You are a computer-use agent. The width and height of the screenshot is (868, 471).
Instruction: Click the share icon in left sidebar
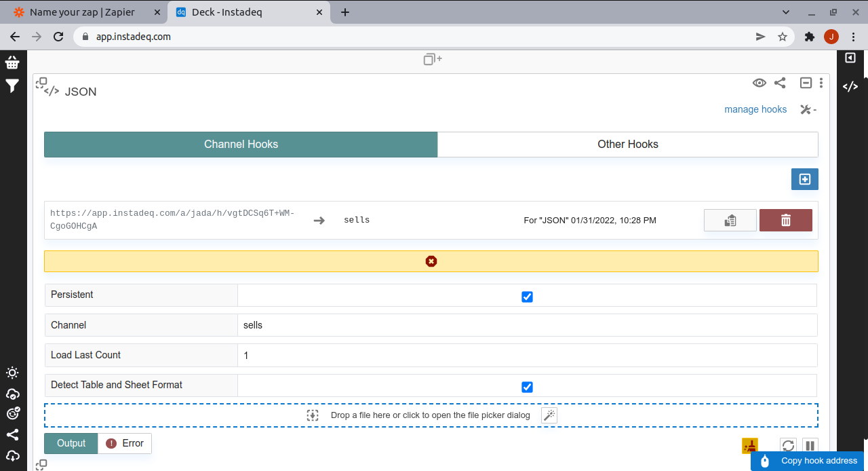pos(12,435)
